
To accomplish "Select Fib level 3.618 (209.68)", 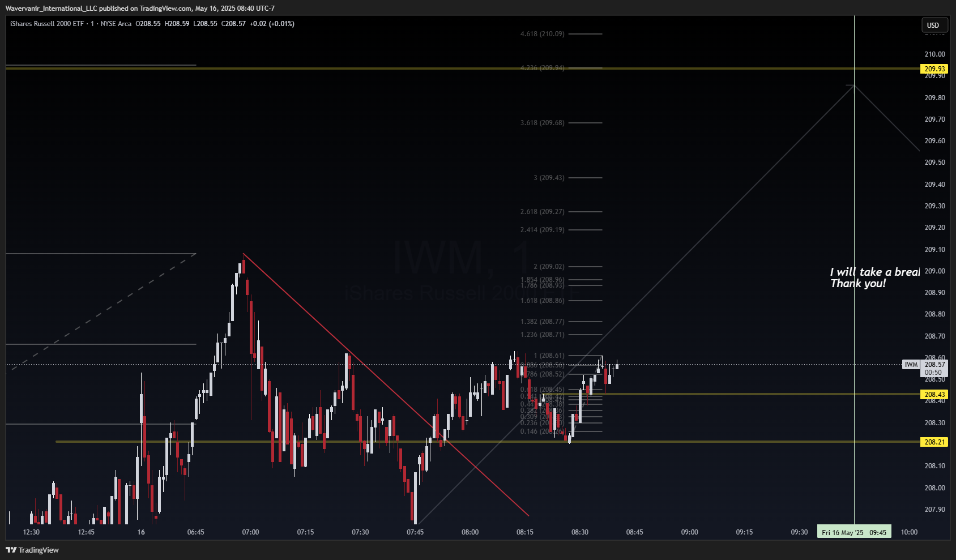I will tap(542, 123).
